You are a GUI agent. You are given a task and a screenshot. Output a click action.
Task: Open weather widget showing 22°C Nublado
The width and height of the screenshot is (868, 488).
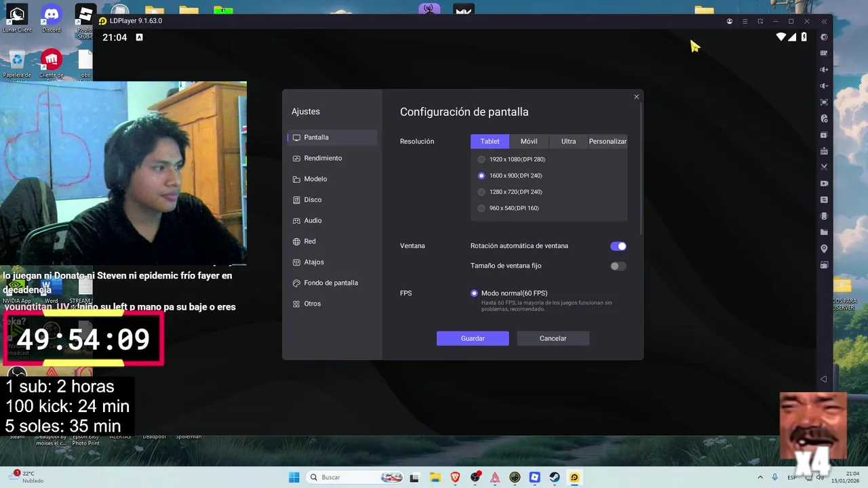(27, 476)
